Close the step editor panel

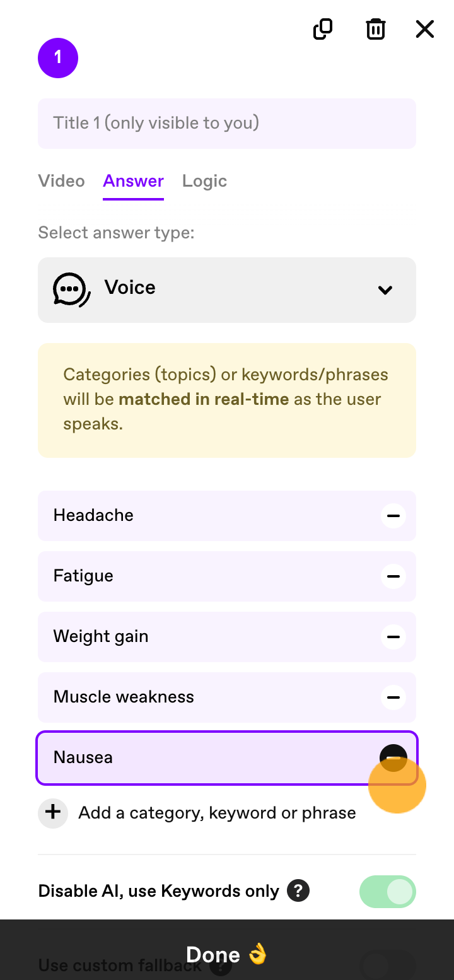point(425,29)
